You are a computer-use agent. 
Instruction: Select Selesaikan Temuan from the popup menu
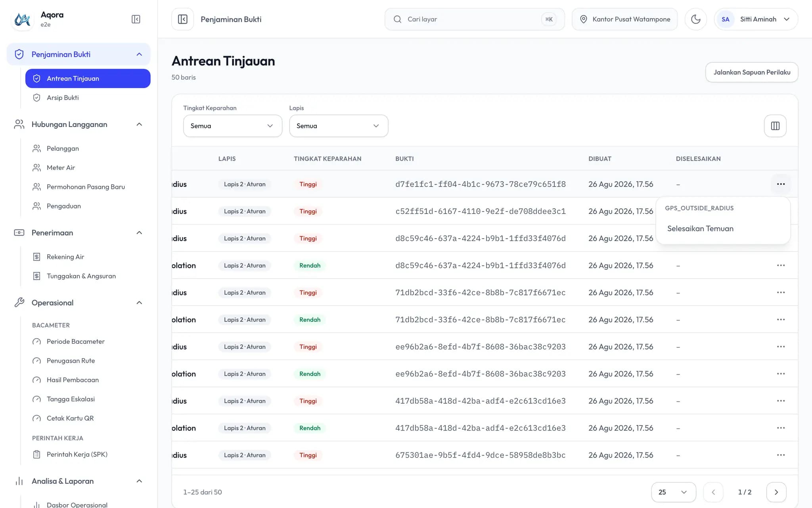(x=723, y=229)
